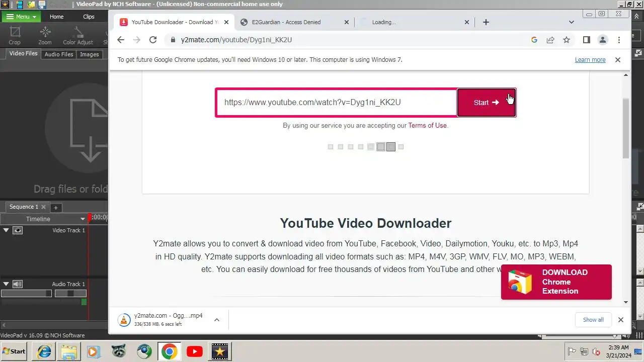Open the Timeline mode dropdown

(83, 219)
